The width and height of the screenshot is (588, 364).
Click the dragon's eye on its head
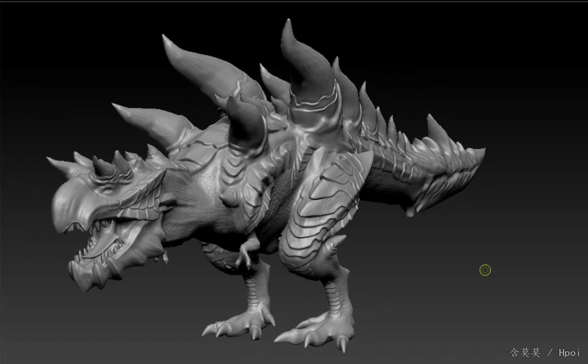point(109,191)
